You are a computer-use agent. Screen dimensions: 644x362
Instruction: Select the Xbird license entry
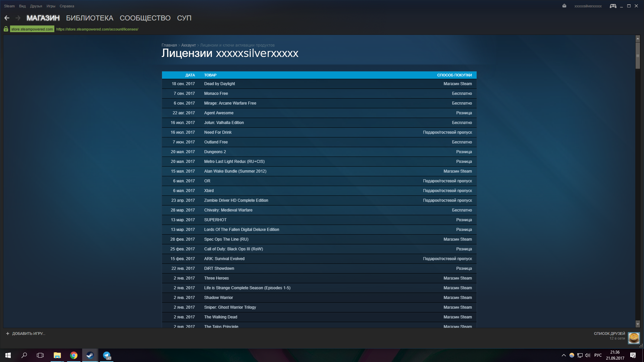(319, 191)
